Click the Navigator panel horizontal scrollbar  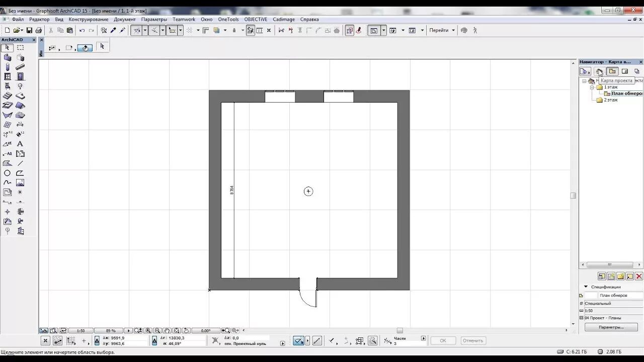coord(610,265)
